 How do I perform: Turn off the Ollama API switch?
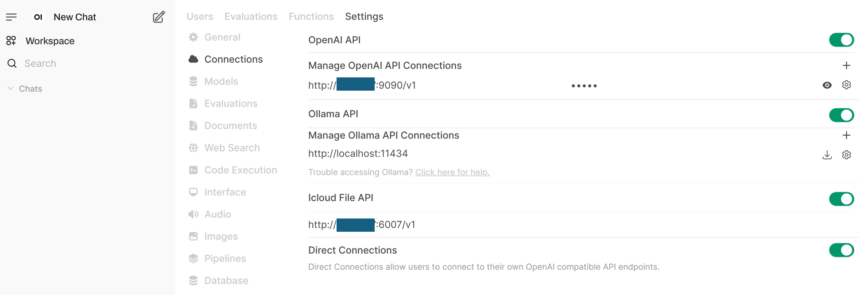click(x=841, y=115)
